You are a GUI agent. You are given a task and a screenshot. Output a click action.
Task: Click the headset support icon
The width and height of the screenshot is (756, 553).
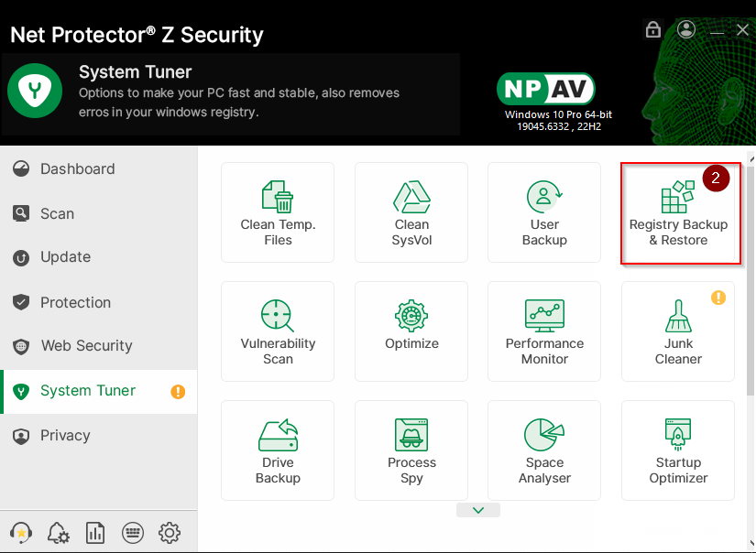coord(20,532)
